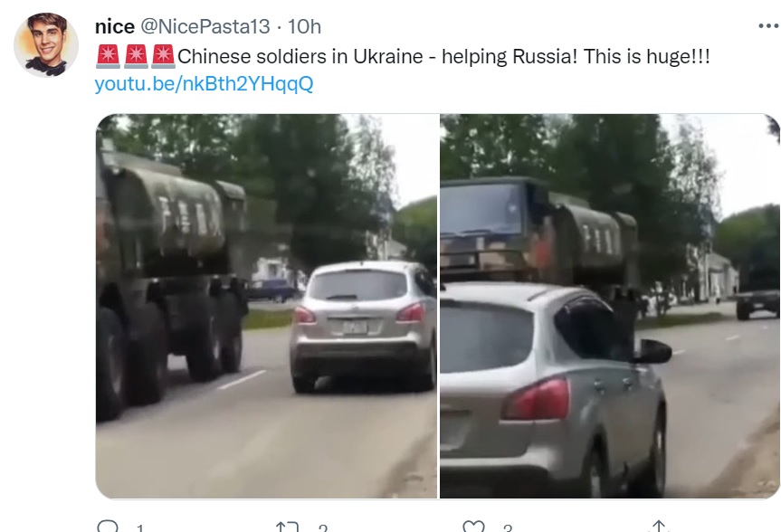Screen dimensions: 781x532
Task: Click the reply count number 1
Action: pos(140,528)
